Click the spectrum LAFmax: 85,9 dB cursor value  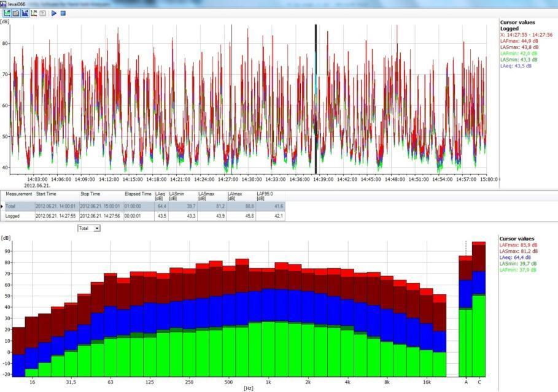[x=518, y=245]
